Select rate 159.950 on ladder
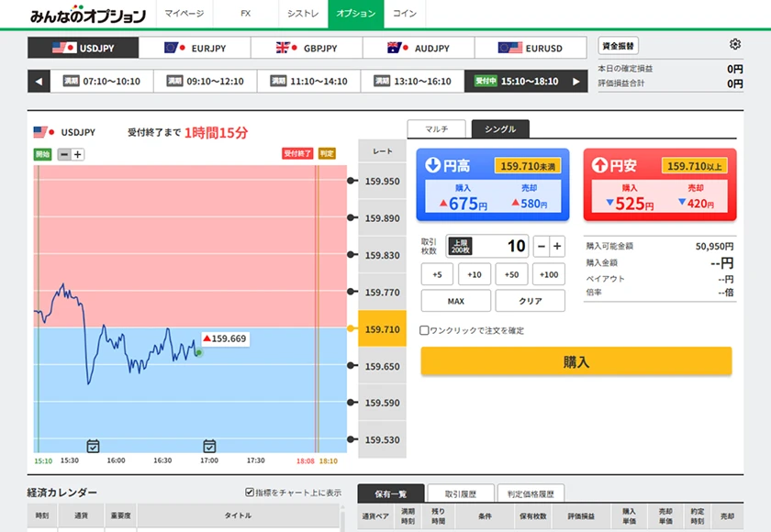The height and width of the screenshot is (532, 771). click(x=382, y=181)
